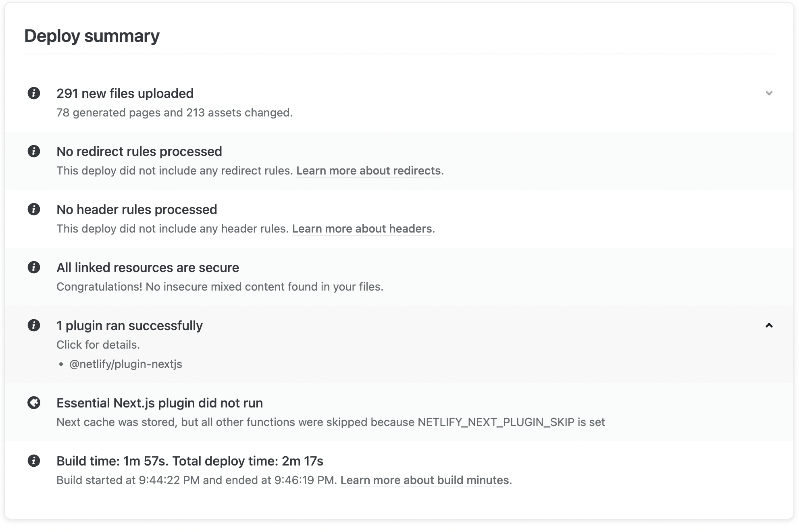Click the info icon beside 291 new files uploaded
The width and height of the screenshot is (799, 532).
pos(33,94)
